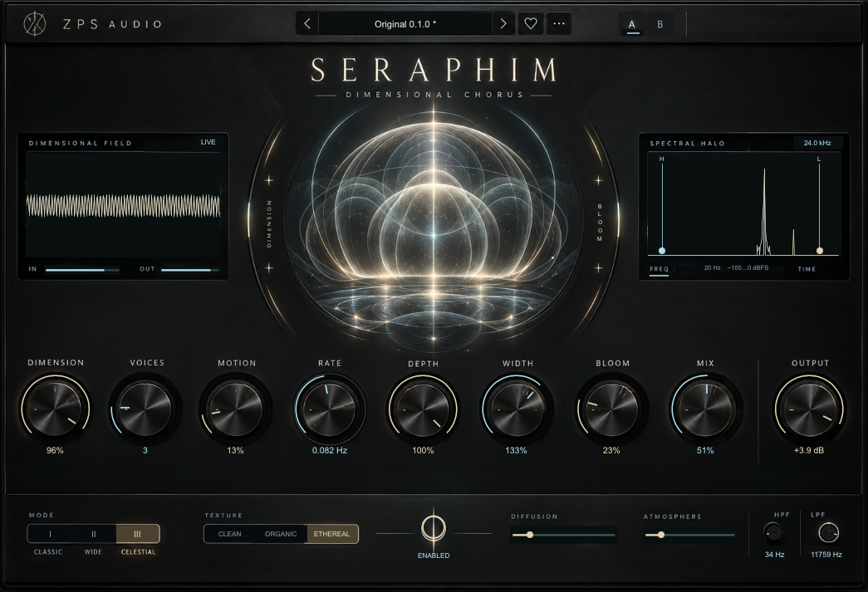Image resolution: width=868 pixels, height=592 pixels.
Task: Click the Bloom knob
Action: coord(611,409)
